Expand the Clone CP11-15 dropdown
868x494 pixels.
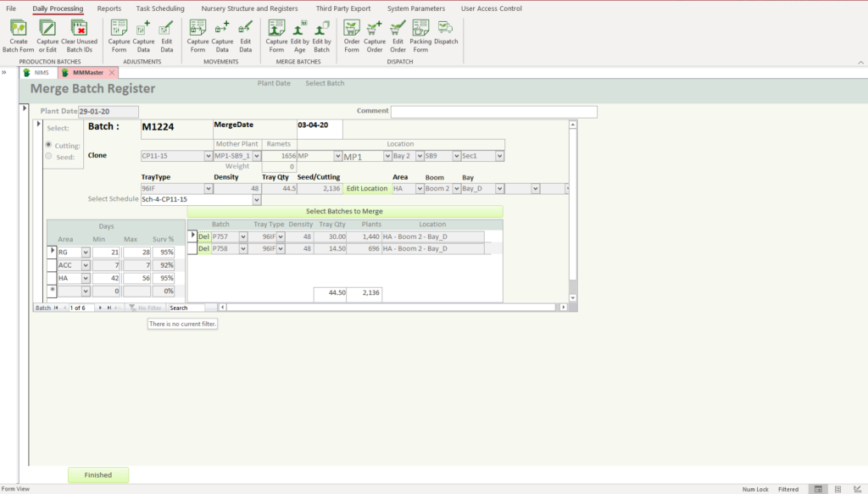click(209, 156)
